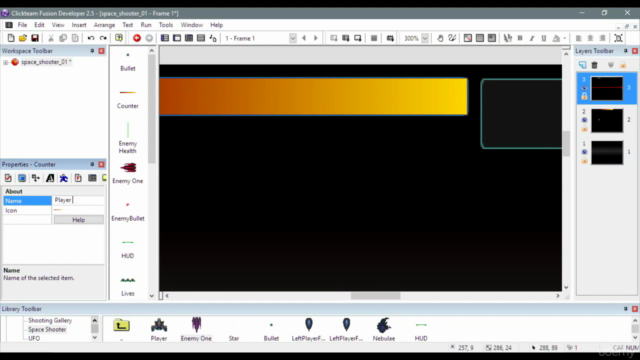Align text left in toolbar

pyautogui.click(x=578, y=38)
